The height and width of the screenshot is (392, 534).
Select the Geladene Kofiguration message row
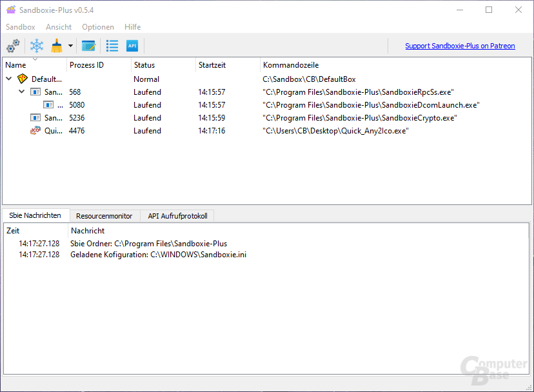coord(266,255)
